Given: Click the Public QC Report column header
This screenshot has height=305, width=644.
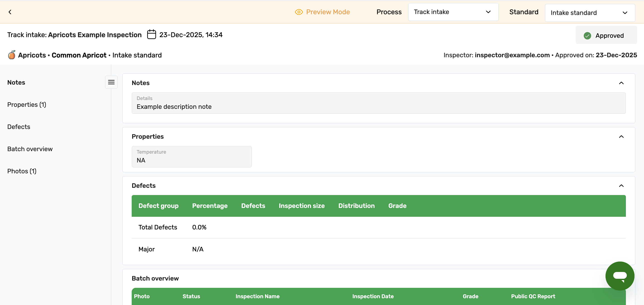Looking at the screenshot, I should pos(533,296).
